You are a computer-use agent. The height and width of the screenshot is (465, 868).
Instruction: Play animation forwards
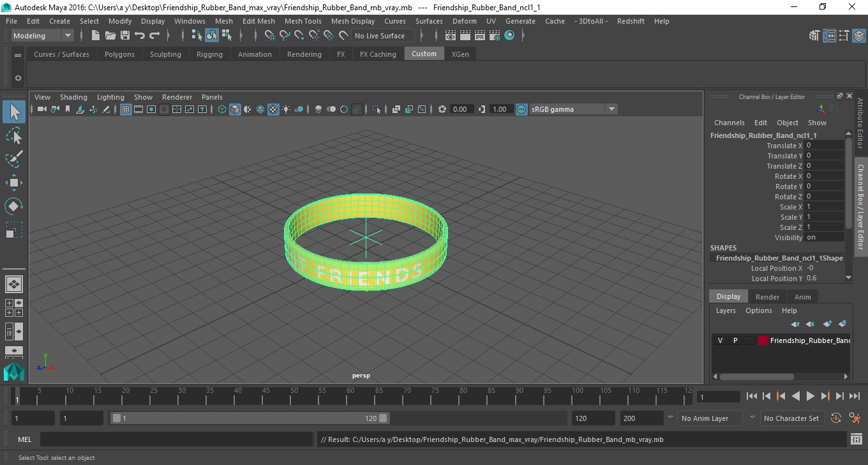pos(810,397)
